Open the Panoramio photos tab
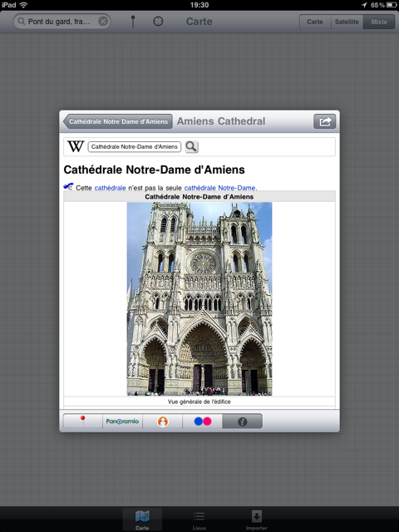399x532 pixels. (x=122, y=421)
